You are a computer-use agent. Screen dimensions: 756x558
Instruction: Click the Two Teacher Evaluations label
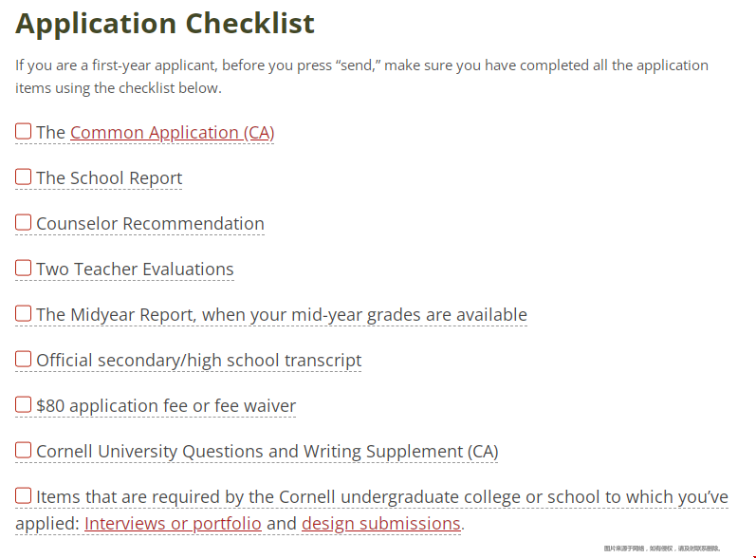[135, 270]
